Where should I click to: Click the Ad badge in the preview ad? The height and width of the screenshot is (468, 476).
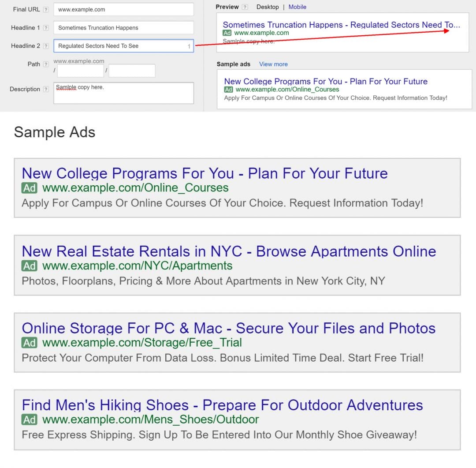[227, 33]
